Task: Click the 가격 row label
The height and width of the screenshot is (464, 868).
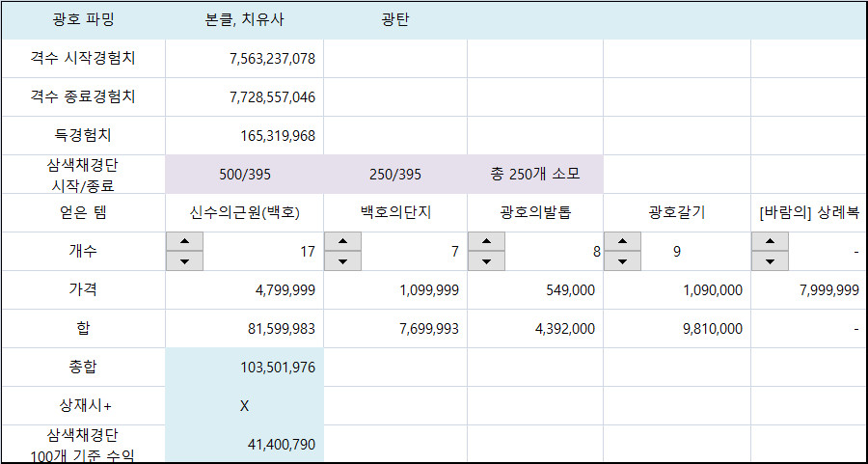Action: [x=83, y=289]
